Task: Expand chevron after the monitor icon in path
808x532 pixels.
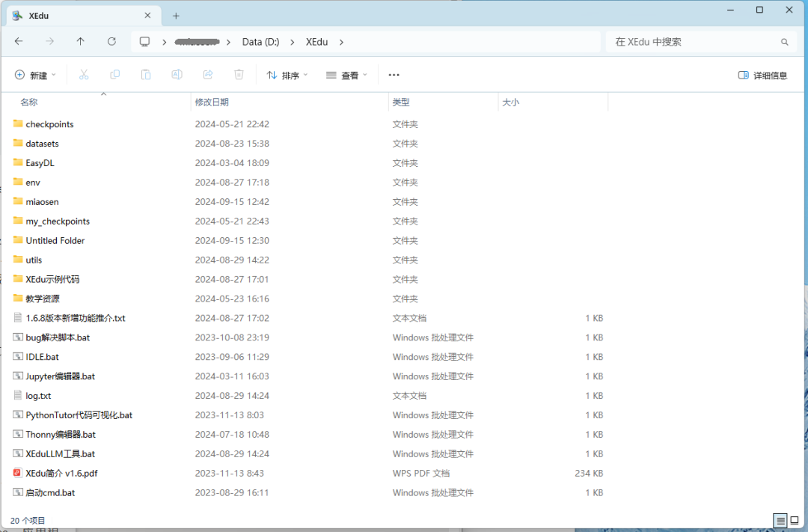Action: click(165, 42)
